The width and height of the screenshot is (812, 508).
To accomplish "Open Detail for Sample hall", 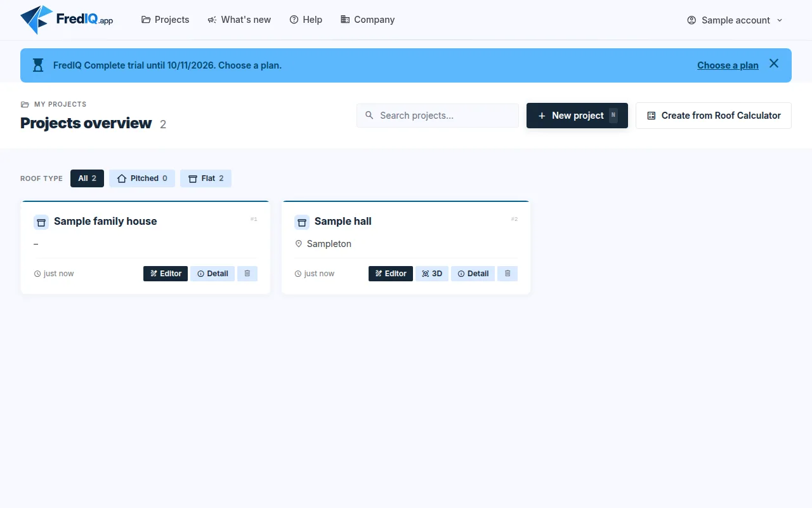I will pos(473,274).
